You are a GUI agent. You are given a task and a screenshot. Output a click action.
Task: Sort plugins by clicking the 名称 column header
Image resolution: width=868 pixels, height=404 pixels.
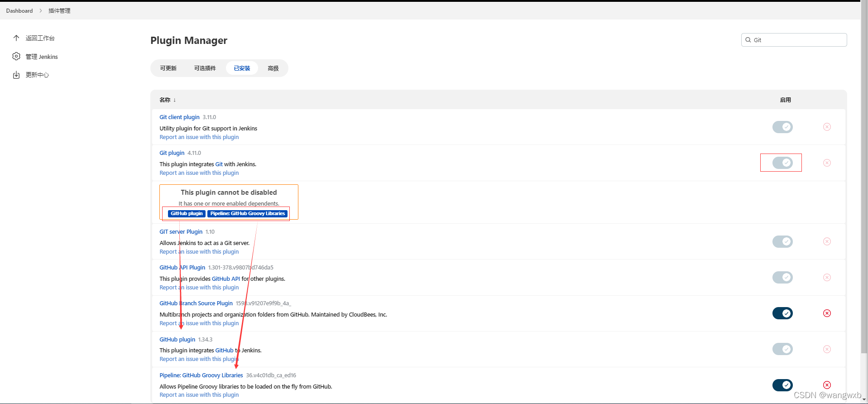click(168, 100)
